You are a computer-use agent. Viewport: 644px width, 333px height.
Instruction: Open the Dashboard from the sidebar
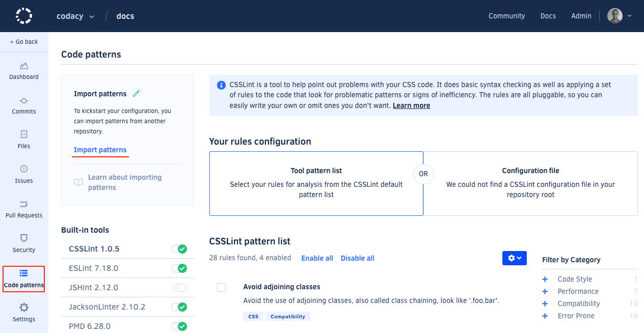[x=23, y=71]
